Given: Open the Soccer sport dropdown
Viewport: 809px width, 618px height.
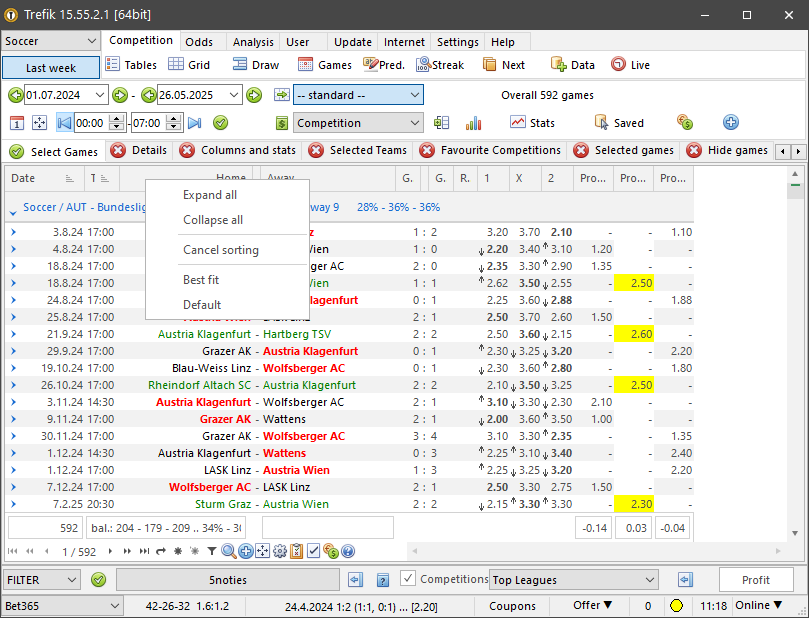Looking at the screenshot, I should coord(51,41).
